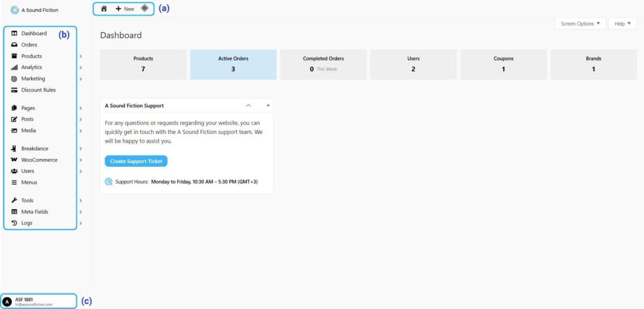
Task: Click the Create Support Ticket button
Action: (x=136, y=161)
